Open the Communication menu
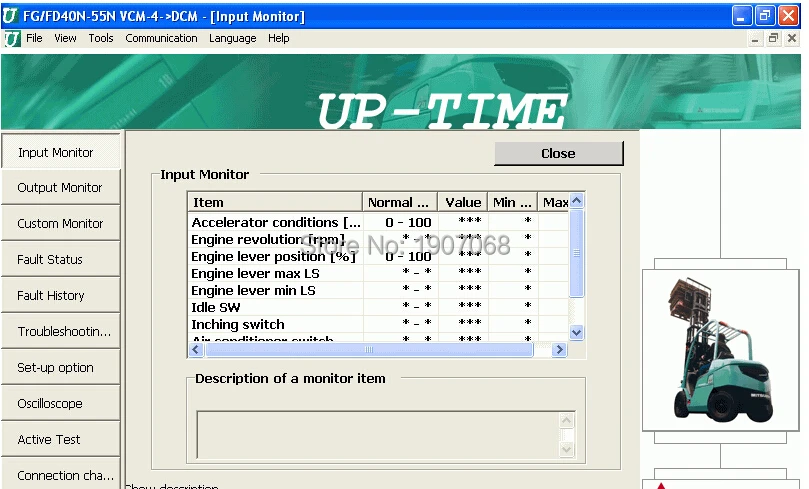 tap(161, 38)
